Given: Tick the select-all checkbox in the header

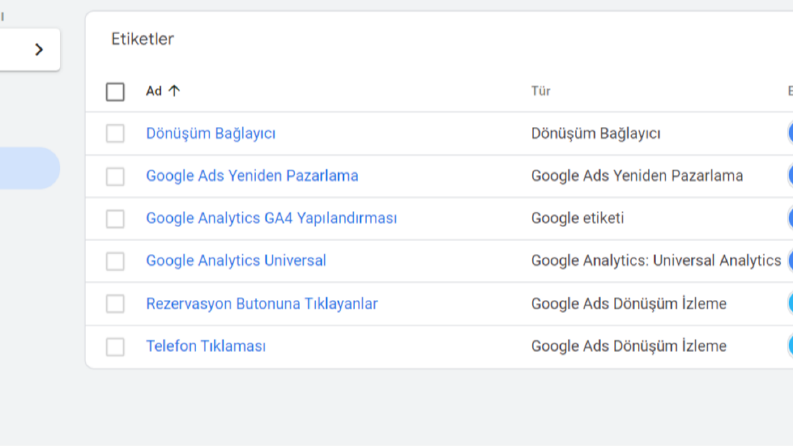Looking at the screenshot, I should (x=115, y=92).
